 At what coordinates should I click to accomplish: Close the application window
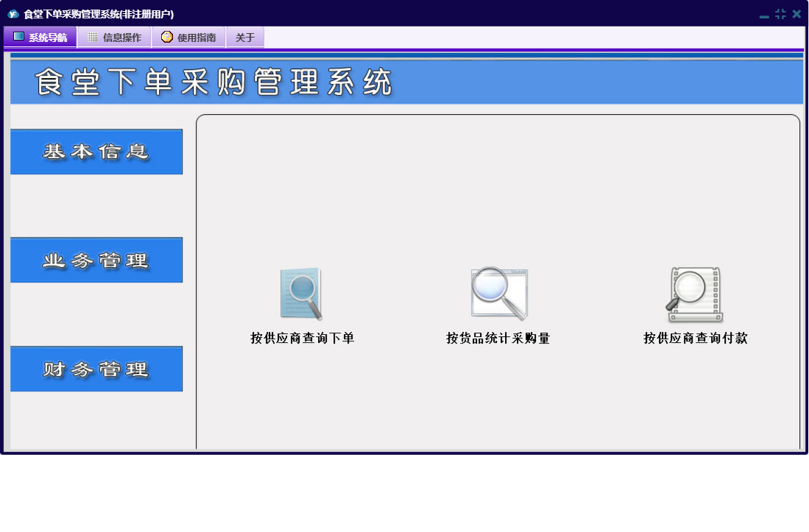click(x=796, y=14)
